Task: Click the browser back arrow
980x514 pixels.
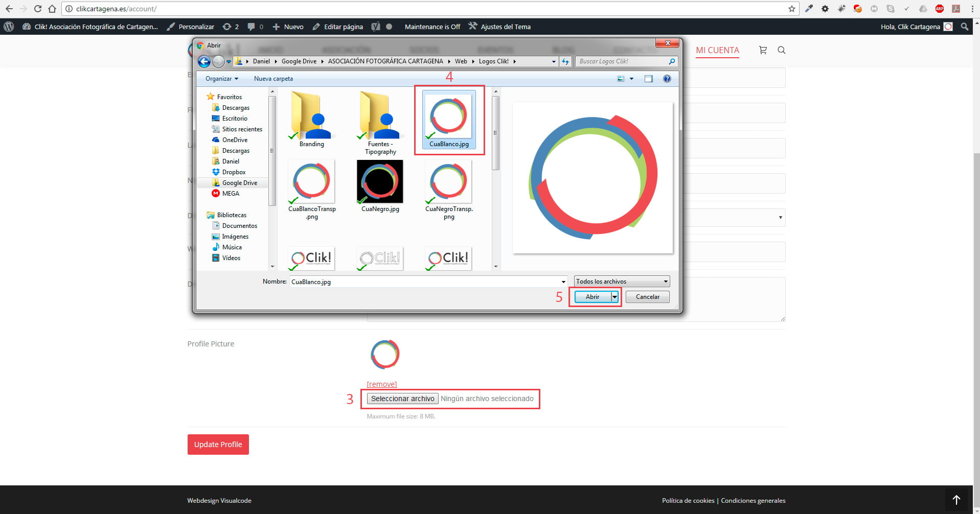Action: pos(9,9)
